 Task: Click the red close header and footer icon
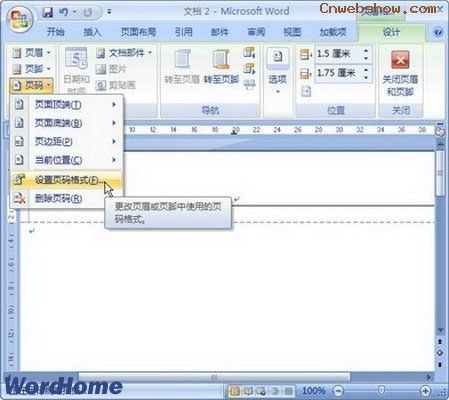coord(400,60)
